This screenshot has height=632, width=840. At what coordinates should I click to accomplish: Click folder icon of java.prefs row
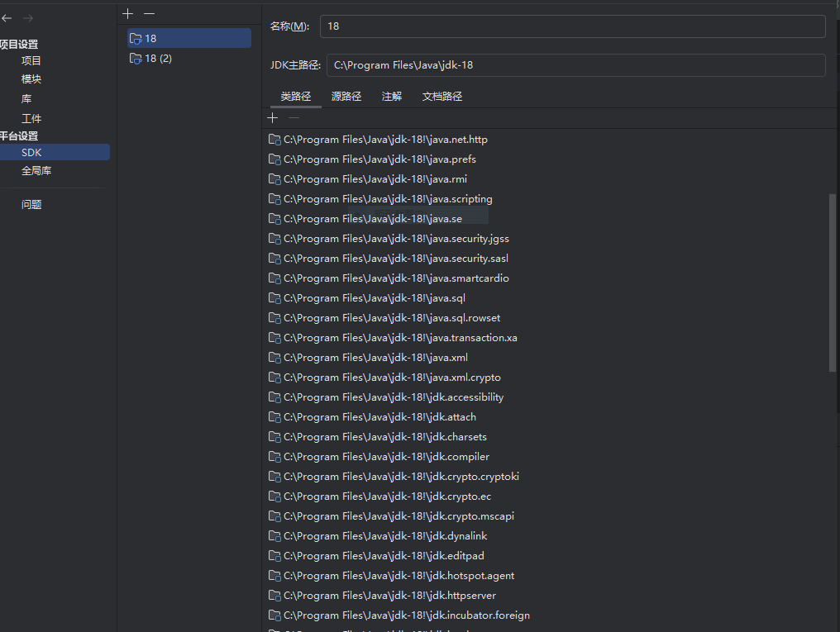click(x=274, y=159)
